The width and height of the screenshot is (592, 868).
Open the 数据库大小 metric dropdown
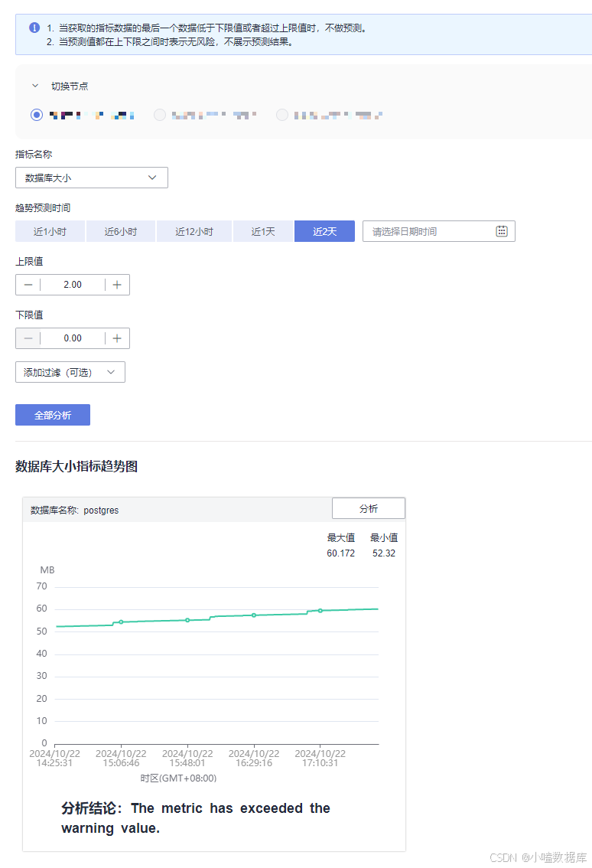point(91,178)
